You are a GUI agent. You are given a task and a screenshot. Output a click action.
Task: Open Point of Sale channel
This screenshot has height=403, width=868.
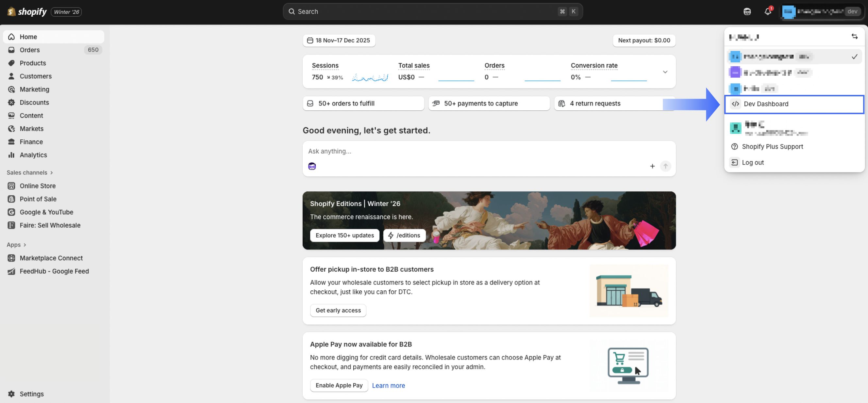point(38,199)
